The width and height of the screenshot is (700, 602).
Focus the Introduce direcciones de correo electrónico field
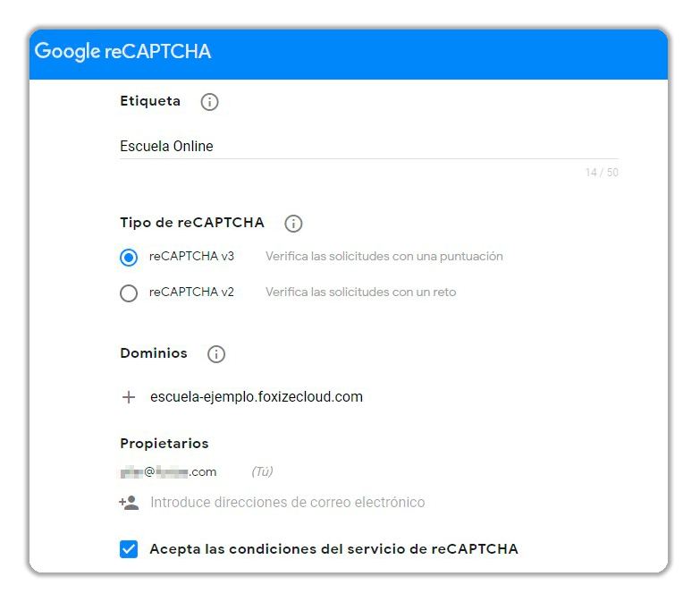288,503
